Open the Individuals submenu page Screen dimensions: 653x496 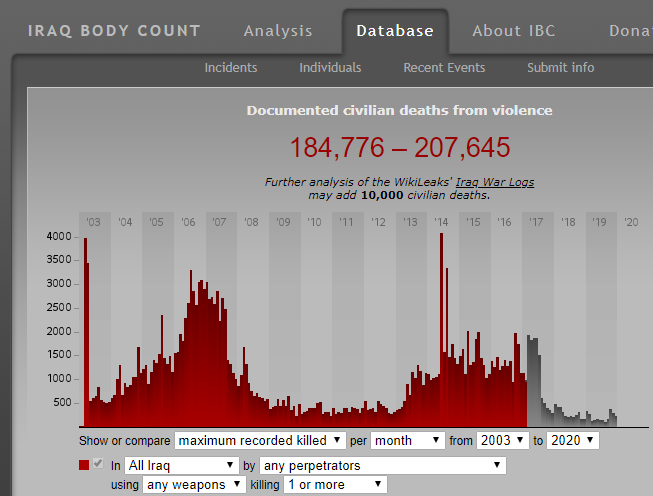coord(330,68)
